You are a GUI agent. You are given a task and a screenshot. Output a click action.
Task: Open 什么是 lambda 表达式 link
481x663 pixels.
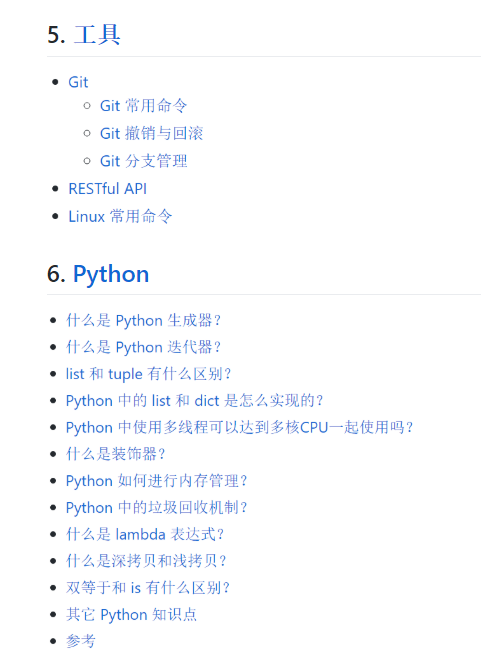point(145,534)
